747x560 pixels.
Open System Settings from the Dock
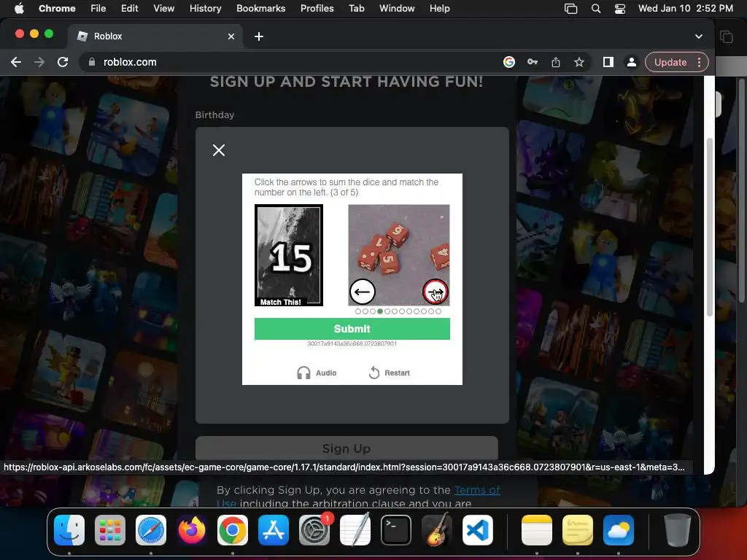click(314, 530)
